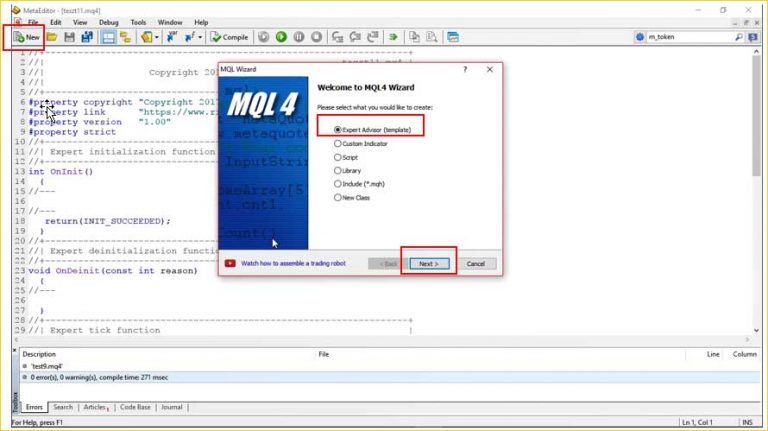Click the magnifier search icon
768x431 pixels.
[739, 37]
